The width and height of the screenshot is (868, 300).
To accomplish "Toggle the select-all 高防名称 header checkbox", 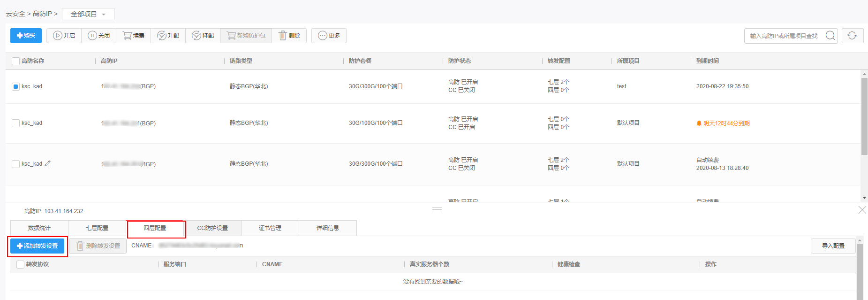I will coord(15,61).
